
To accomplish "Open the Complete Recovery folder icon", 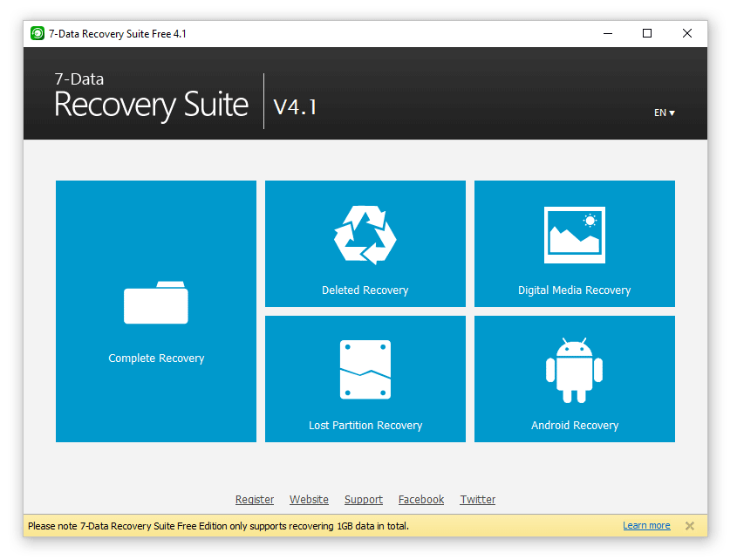I will point(156,303).
